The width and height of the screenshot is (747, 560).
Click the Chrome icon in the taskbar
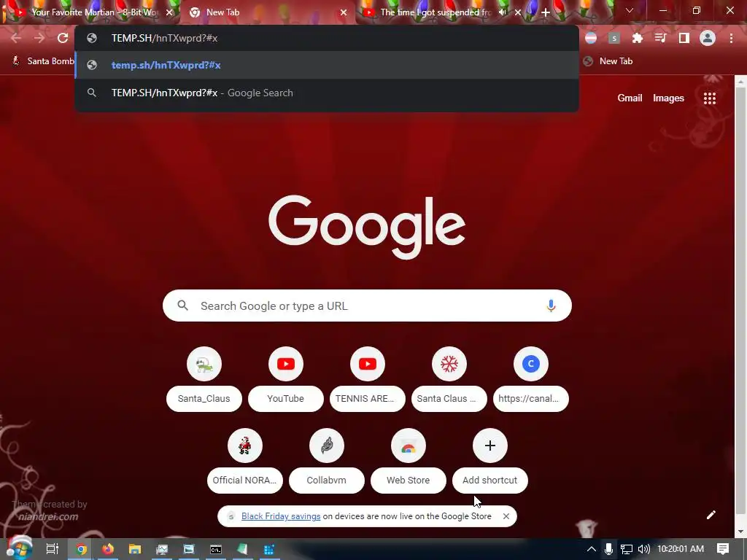[80, 549]
